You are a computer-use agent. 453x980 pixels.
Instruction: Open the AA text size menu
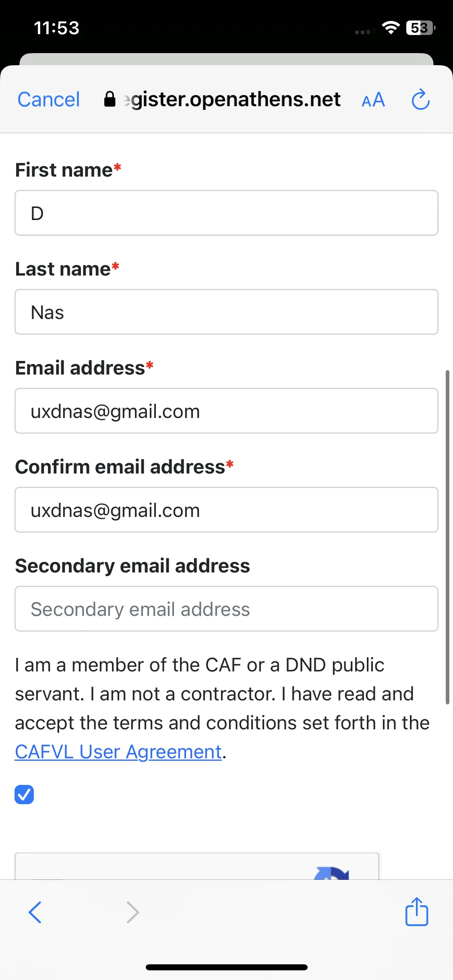pos(373,100)
